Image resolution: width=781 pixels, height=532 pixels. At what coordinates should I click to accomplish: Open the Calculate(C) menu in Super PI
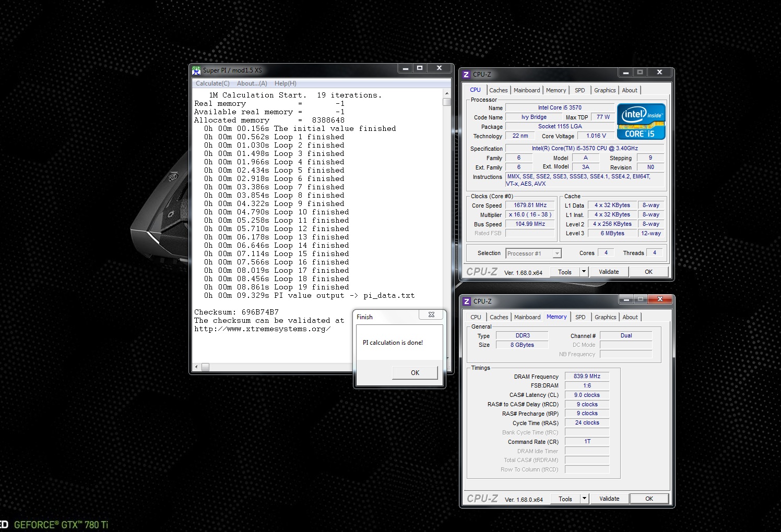pyautogui.click(x=212, y=83)
